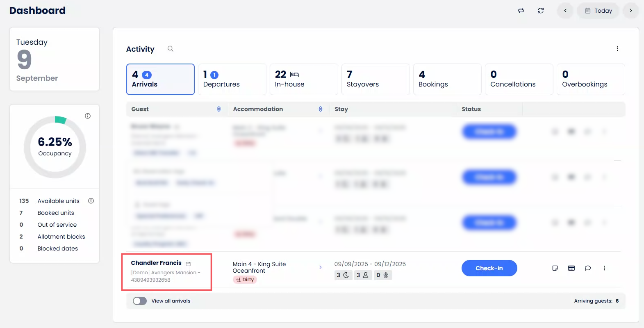Open message icon for Chandler Francis
This screenshot has height=328, width=644.
click(x=588, y=268)
